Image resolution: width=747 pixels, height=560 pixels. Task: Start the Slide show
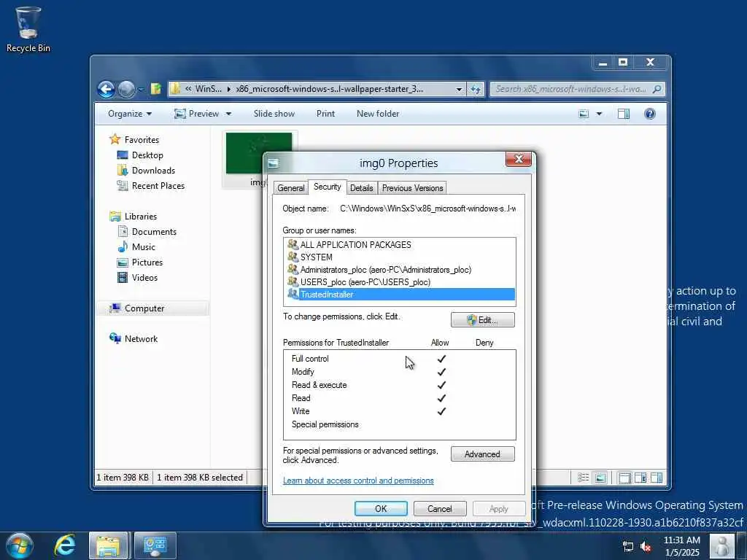coord(274,114)
